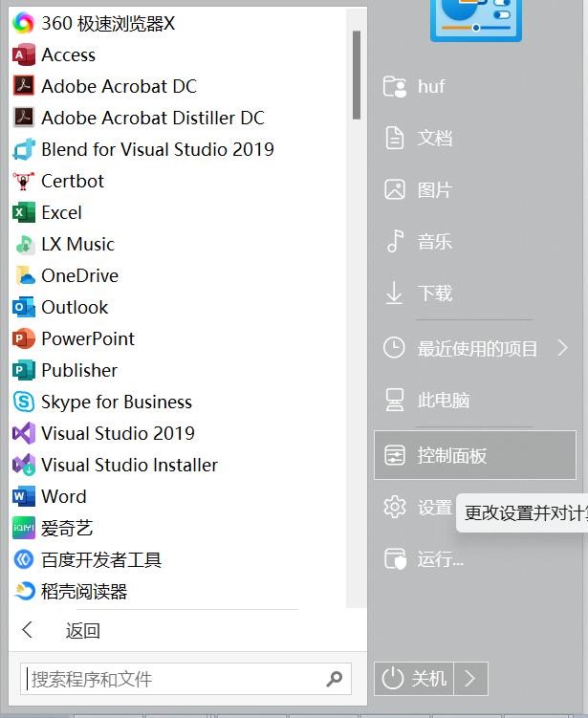588x718 pixels.
Task: Click the shield icon beside 运行...
Action: [x=395, y=559]
